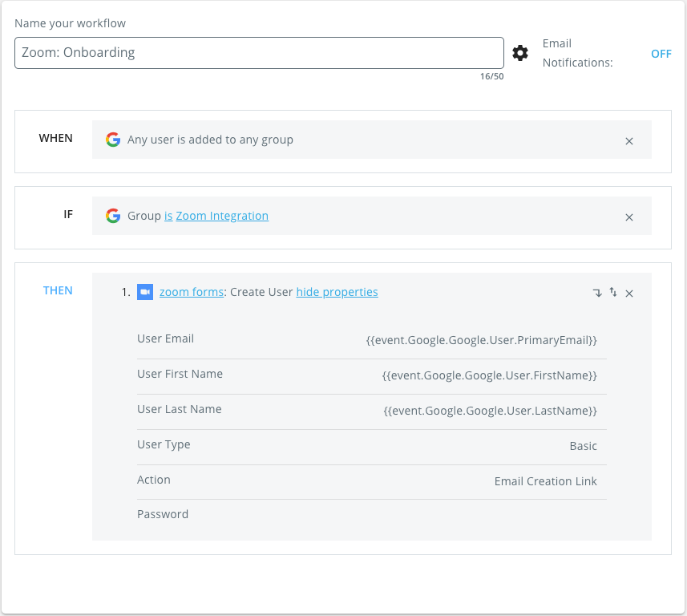Click the 'User First Name' property label
This screenshot has width=687, height=616.
180,374
